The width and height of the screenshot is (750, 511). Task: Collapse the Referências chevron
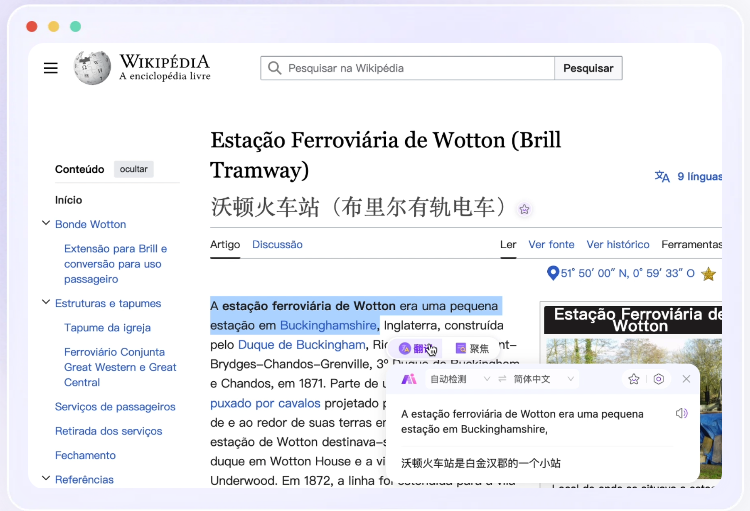(46, 478)
